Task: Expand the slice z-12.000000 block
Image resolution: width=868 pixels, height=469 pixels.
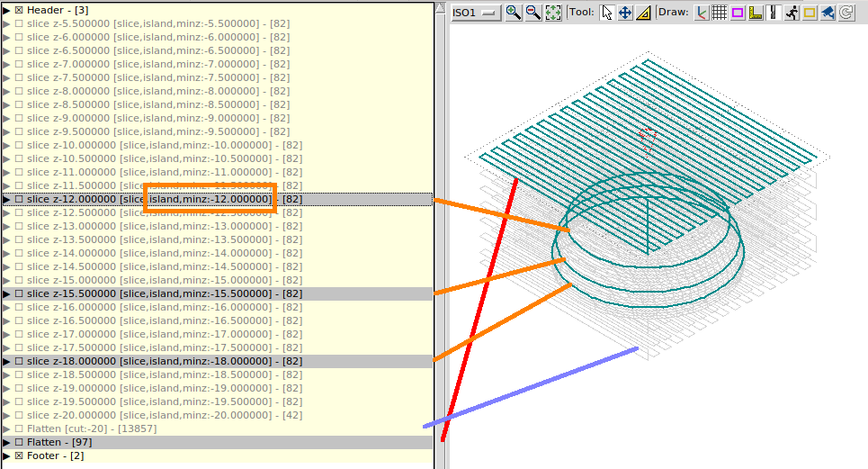Action: [6, 199]
